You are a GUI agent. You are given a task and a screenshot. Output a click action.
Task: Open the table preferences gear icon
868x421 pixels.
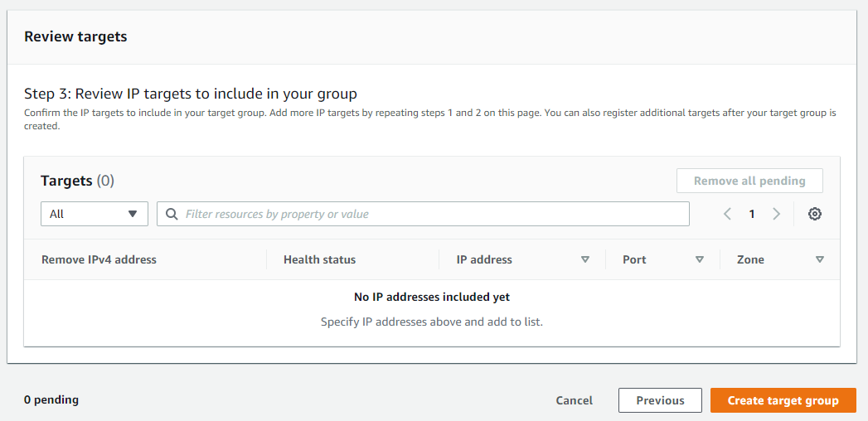coord(815,214)
